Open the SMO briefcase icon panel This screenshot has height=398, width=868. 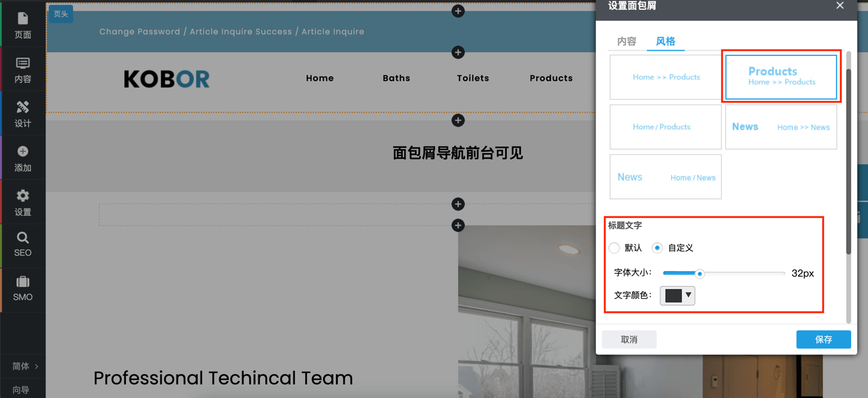coord(23,289)
